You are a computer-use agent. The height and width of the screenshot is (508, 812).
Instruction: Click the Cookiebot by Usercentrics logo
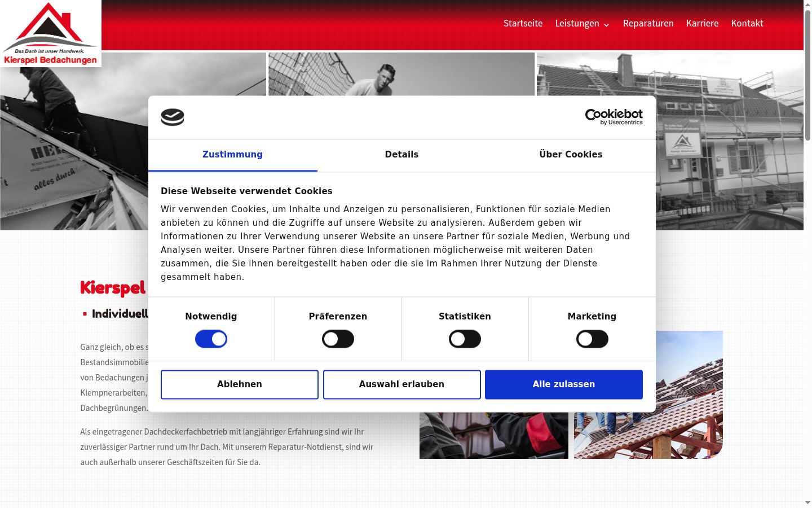click(614, 117)
